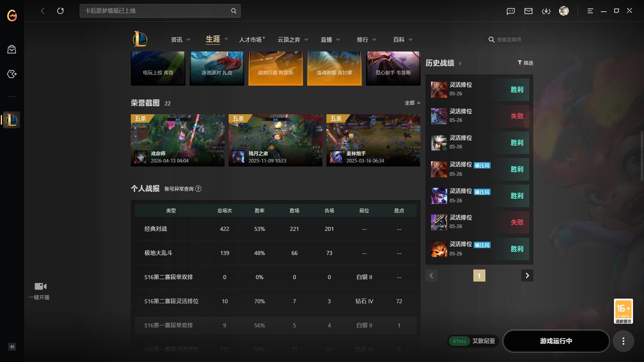This screenshot has width=644, height=362.
Task: Open the 残月之肃 五杀 screenshot
Action: (275, 140)
